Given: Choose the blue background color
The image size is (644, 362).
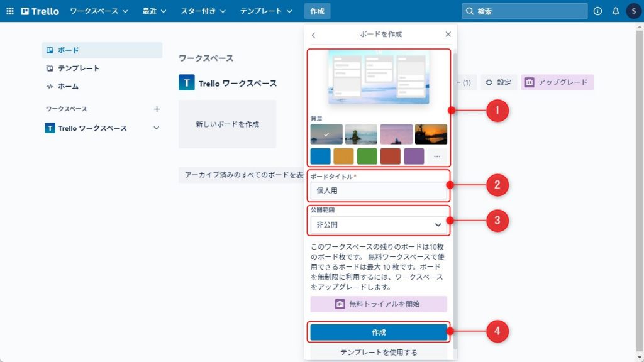Looking at the screenshot, I should (320, 156).
